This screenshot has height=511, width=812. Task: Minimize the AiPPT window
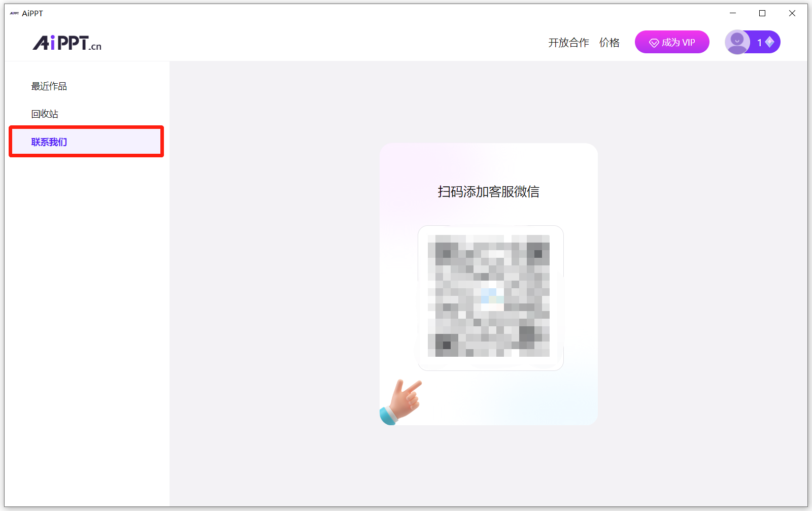point(733,13)
